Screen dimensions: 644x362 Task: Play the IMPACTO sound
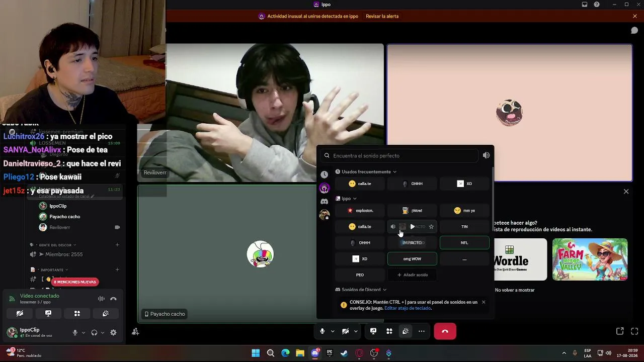pos(412,243)
